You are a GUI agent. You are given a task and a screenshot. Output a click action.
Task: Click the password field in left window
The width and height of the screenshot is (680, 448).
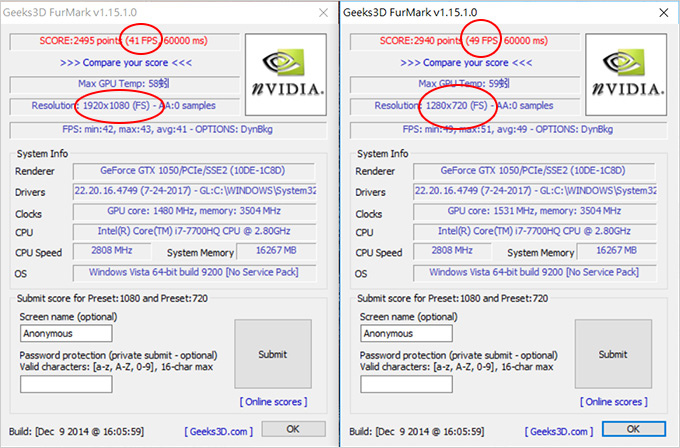(x=66, y=384)
